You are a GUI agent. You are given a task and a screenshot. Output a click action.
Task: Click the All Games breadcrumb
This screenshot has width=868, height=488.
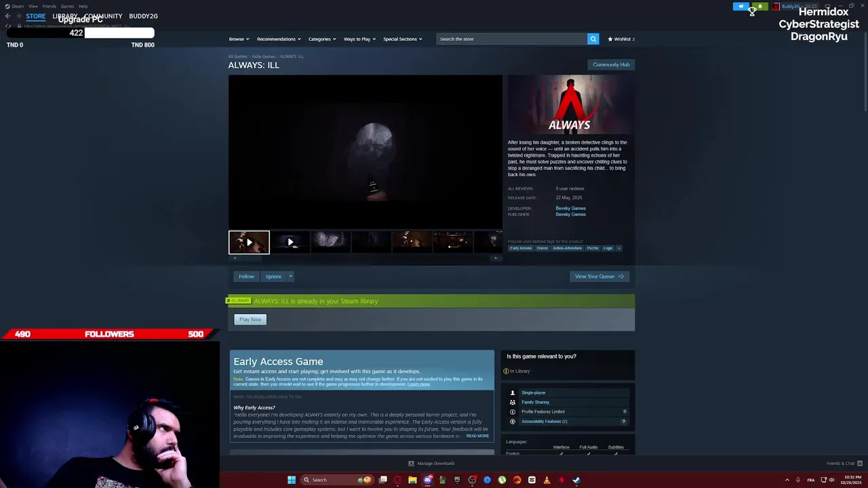[x=237, y=56]
